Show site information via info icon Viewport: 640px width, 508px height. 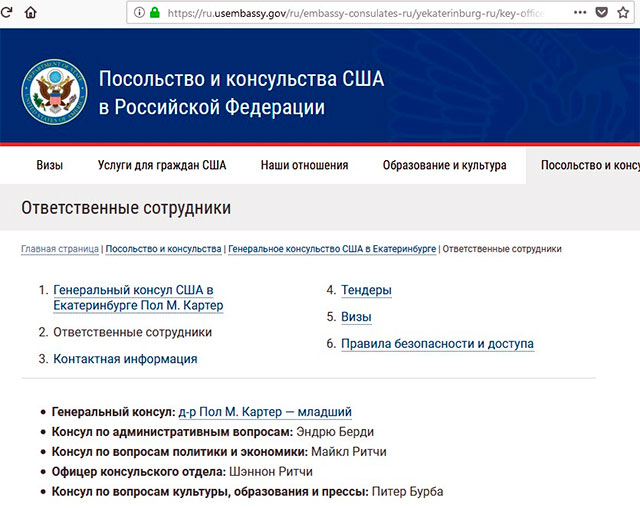pos(139,13)
